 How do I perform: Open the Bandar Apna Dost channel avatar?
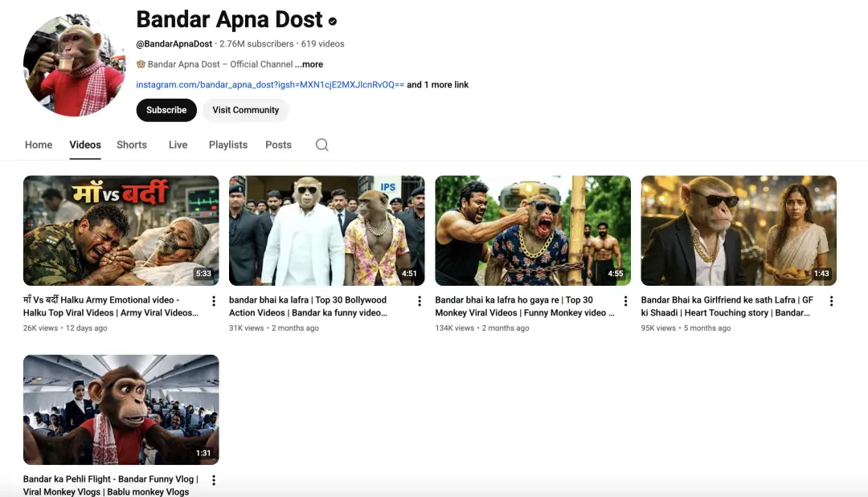(x=74, y=65)
